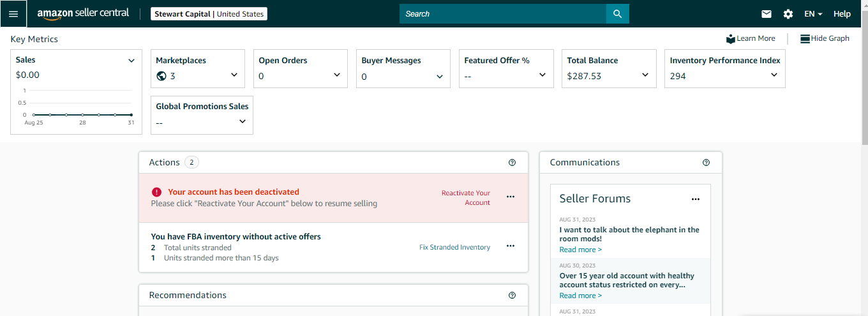
Task: Click the Help menu item
Action: click(x=842, y=13)
